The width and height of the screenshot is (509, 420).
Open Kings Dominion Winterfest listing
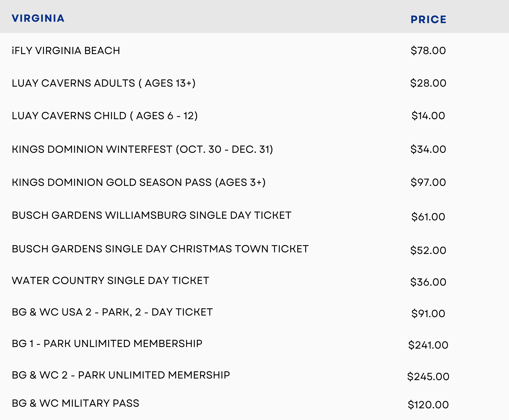click(142, 149)
